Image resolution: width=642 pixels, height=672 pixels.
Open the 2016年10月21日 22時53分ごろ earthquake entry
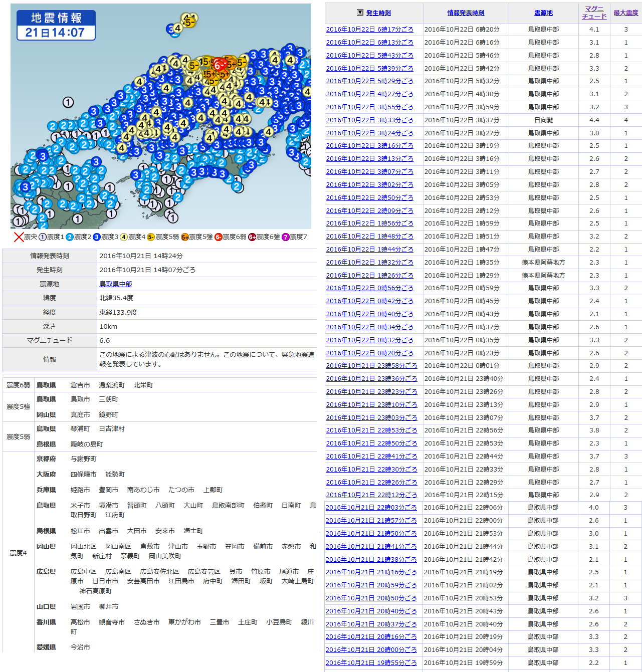pos(371,430)
